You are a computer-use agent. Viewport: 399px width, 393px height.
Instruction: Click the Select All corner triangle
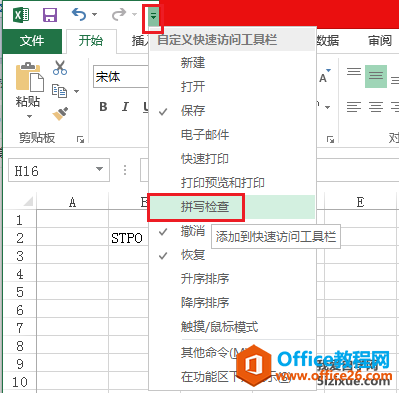tap(28, 201)
